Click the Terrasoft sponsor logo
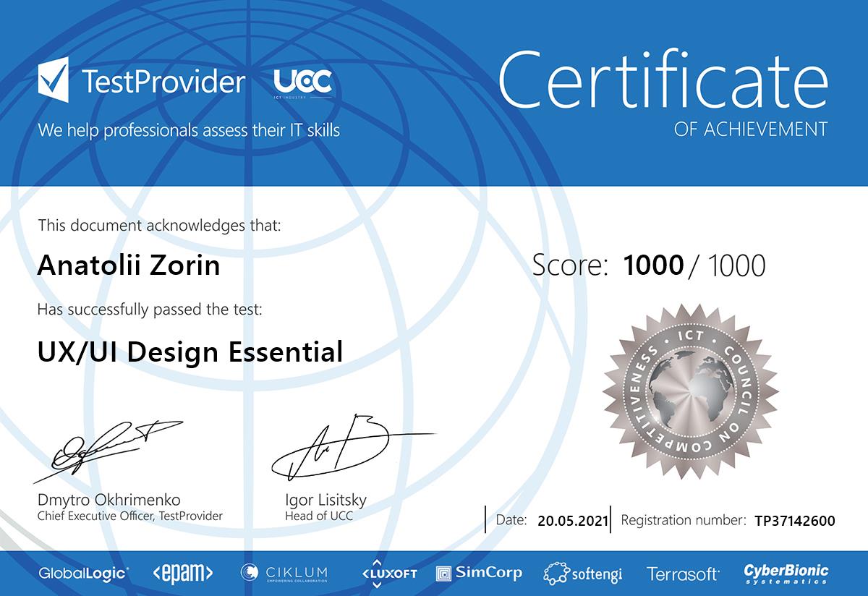 tap(683, 574)
